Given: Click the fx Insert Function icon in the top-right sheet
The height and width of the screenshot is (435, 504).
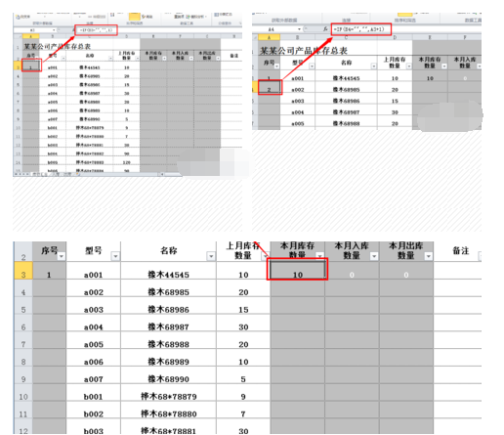Looking at the screenshot, I should pyautogui.click(x=325, y=29).
